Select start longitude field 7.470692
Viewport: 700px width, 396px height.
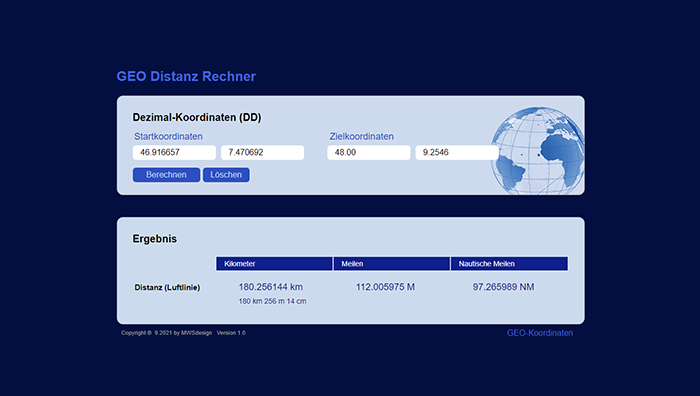coord(262,152)
